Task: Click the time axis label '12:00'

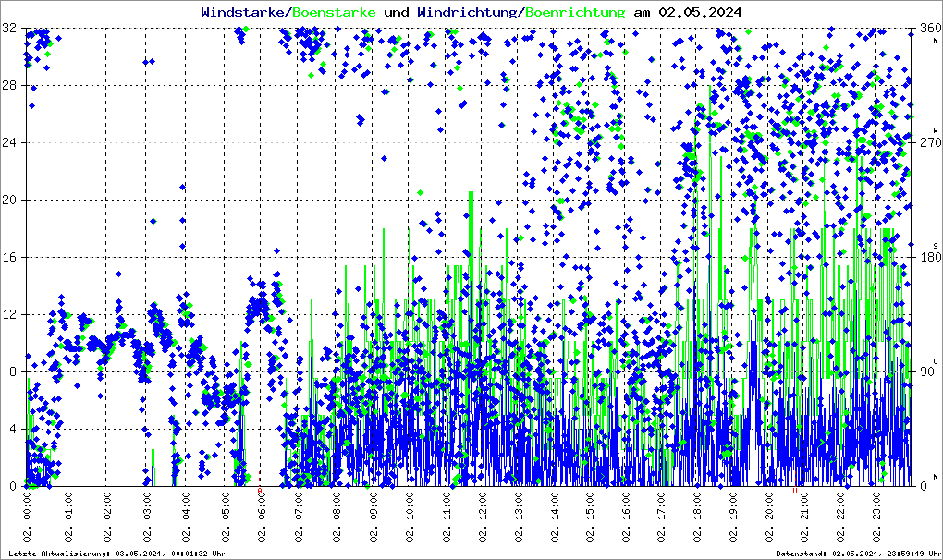Action: tap(483, 506)
